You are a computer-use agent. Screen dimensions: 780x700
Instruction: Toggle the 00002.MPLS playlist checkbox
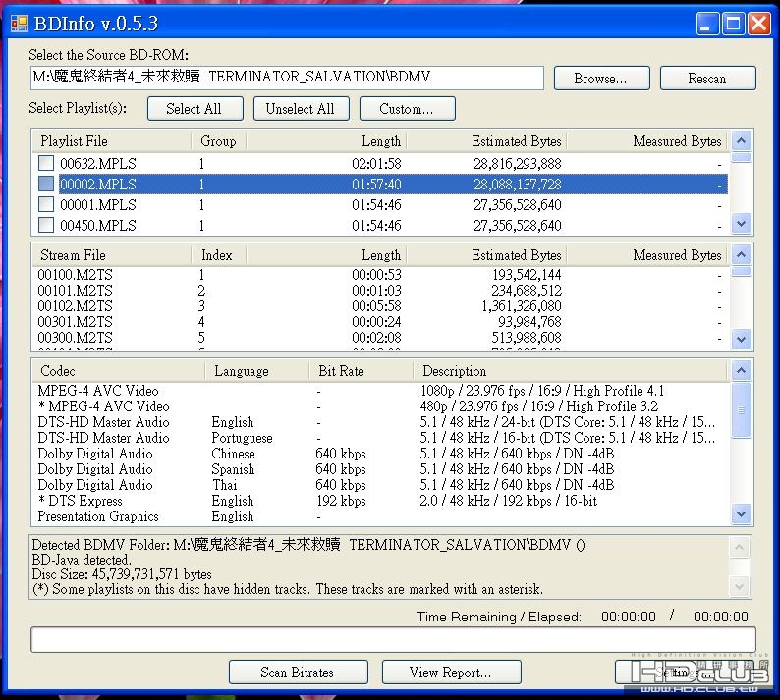[46, 184]
